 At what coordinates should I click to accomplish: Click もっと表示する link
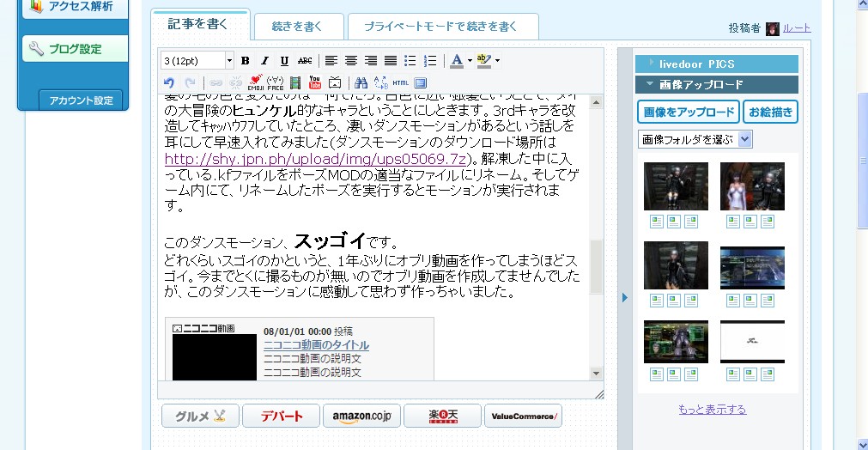pos(713,410)
